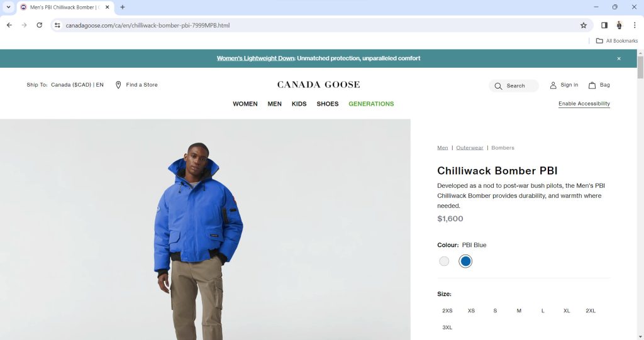644x340 pixels.
Task: View site information icon in address bar
Action: tap(57, 26)
